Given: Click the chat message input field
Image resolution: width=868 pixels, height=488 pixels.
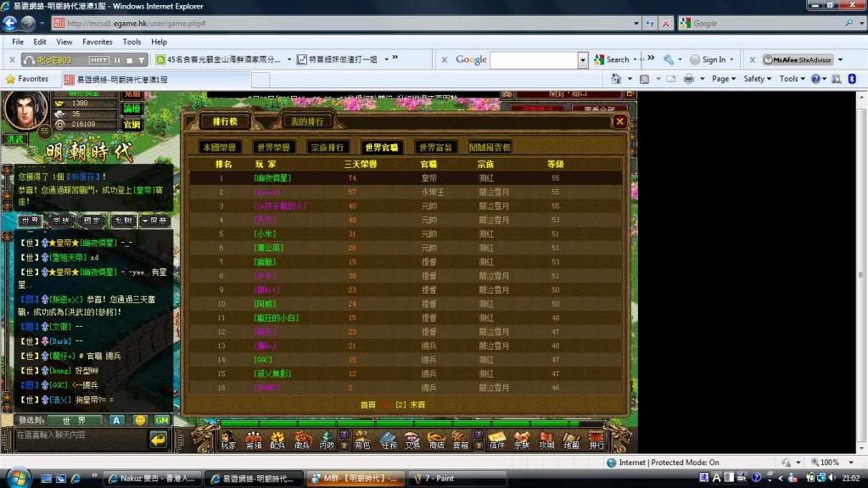Looking at the screenshot, I should click(x=81, y=435).
